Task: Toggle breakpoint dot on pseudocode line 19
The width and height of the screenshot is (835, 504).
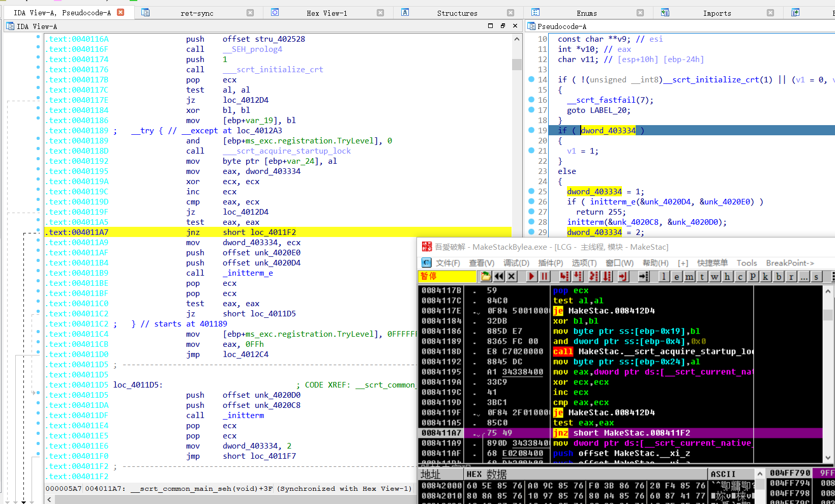Action: point(531,130)
